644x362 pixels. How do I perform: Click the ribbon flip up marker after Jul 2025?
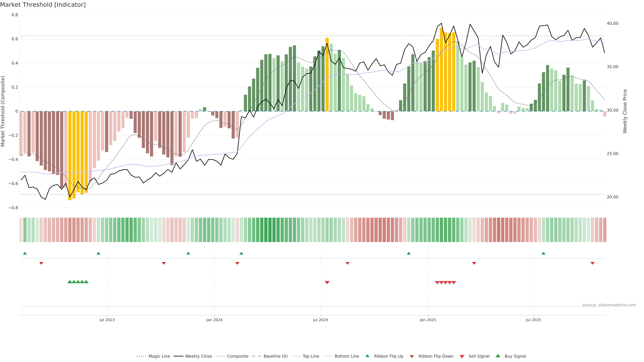543,253
